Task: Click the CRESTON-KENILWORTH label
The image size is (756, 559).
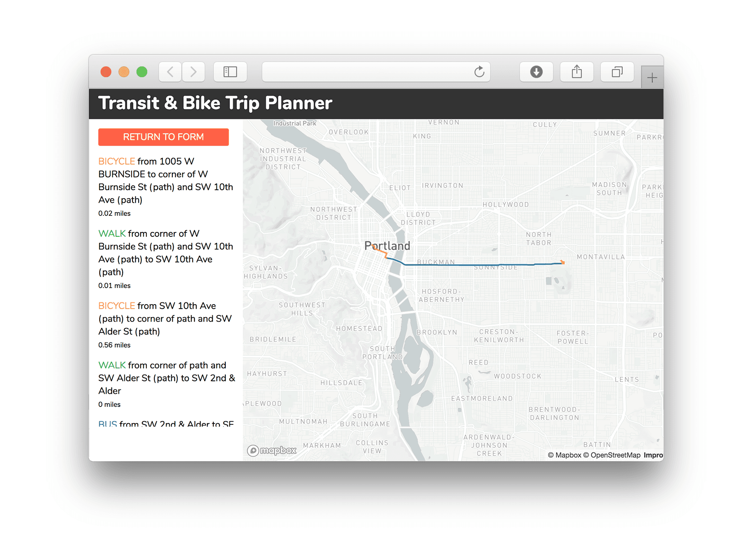Action: coord(499,336)
